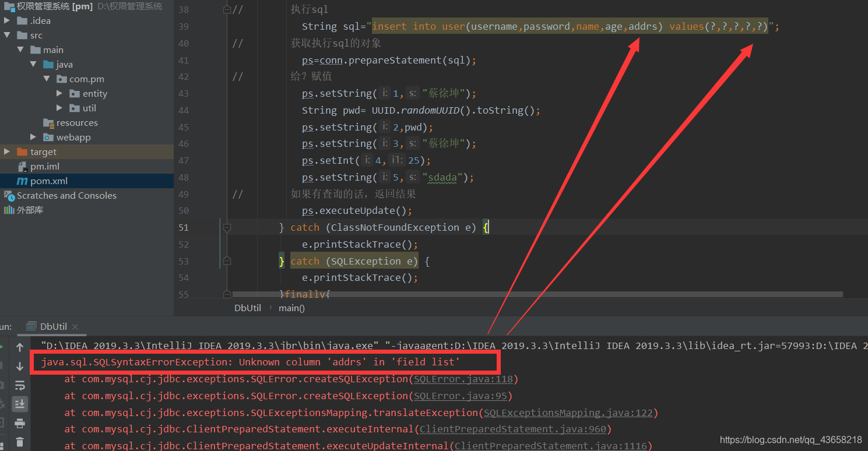Click the DbUtil run configuration icon
Image resolution: width=868 pixels, height=451 pixels.
point(32,326)
